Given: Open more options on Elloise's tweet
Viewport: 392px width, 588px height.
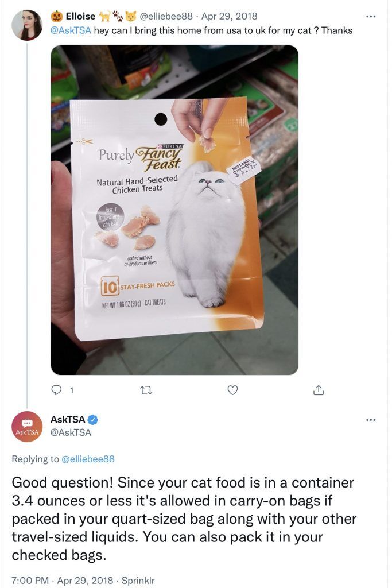Looking at the screenshot, I should 371,17.
